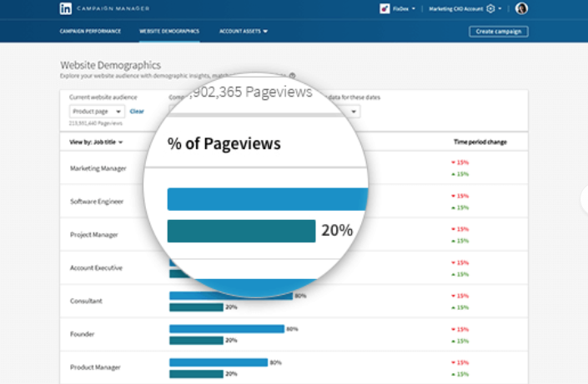Open the date range dropdown
The height and width of the screenshot is (384, 588).
coord(354,112)
